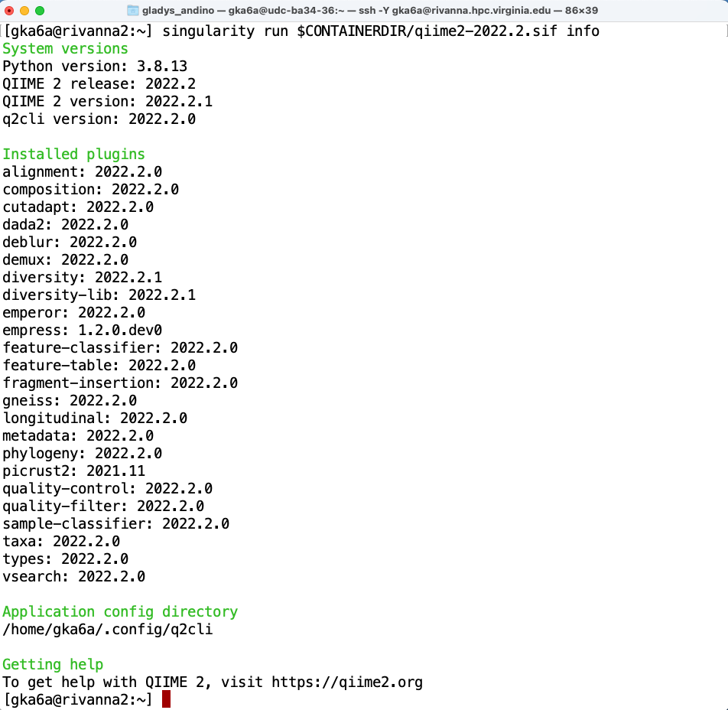
Task: Click the QIIME 2 release line
Action: pos(99,84)
